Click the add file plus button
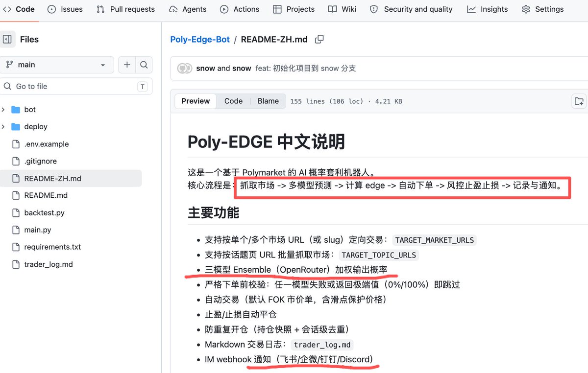This screenshot has height=373, width=588. click(x=127, y=65)
